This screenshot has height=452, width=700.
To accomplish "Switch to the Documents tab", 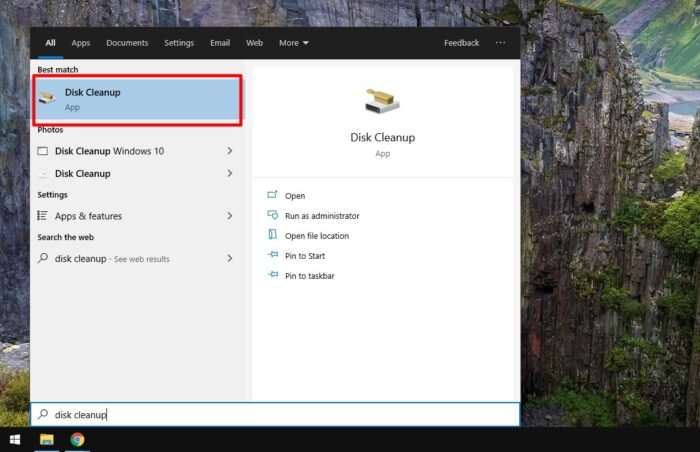I will click(x=127, y=43).
